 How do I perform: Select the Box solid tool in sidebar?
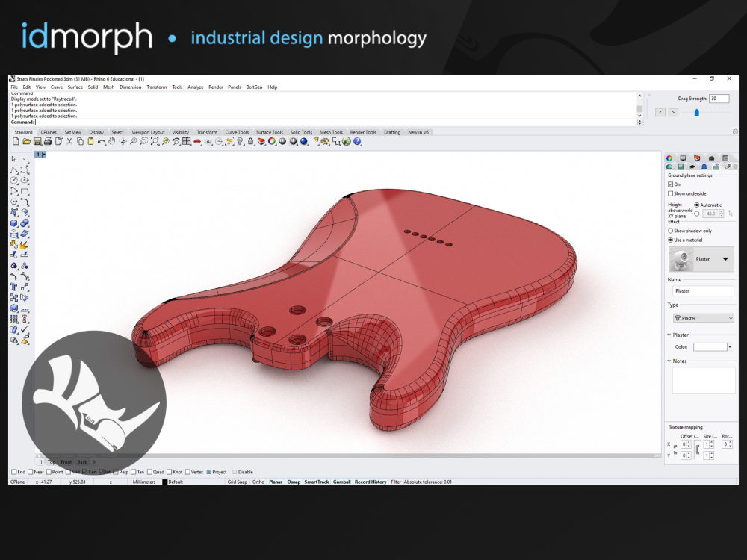point(13,223)
